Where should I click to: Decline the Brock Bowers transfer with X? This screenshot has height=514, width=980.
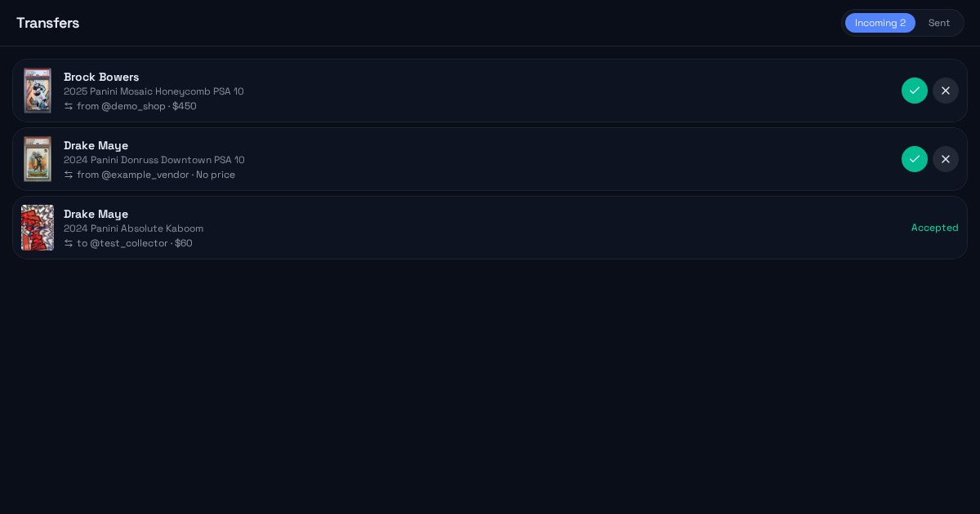pos(946,91)
